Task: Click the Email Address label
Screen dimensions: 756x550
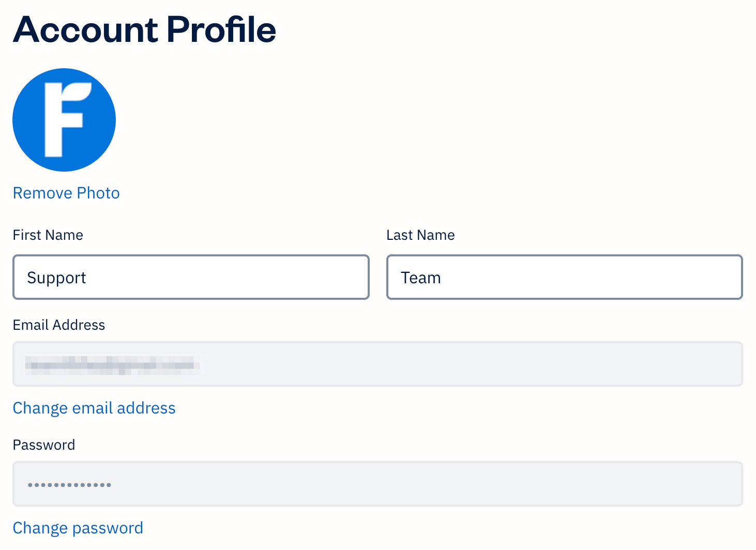Action: click(59, 325)
